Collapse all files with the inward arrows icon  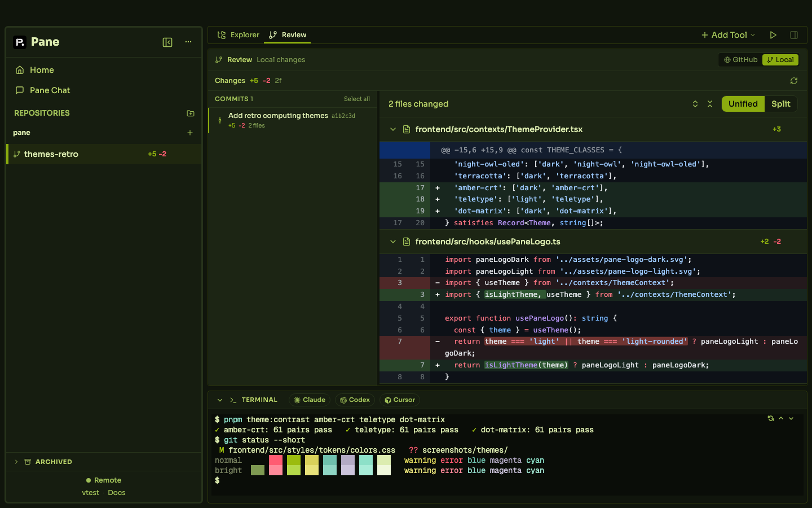coord(710,104)
